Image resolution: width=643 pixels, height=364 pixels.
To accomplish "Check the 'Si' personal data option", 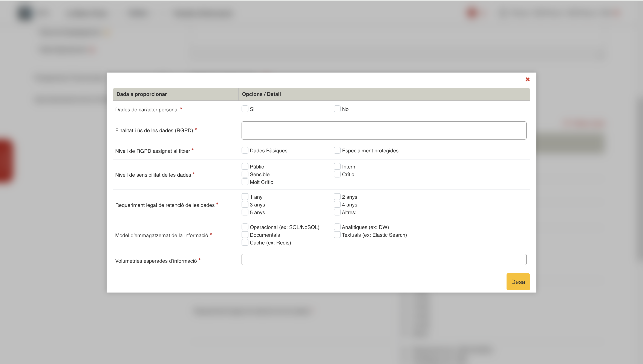I will pos(245,109).
